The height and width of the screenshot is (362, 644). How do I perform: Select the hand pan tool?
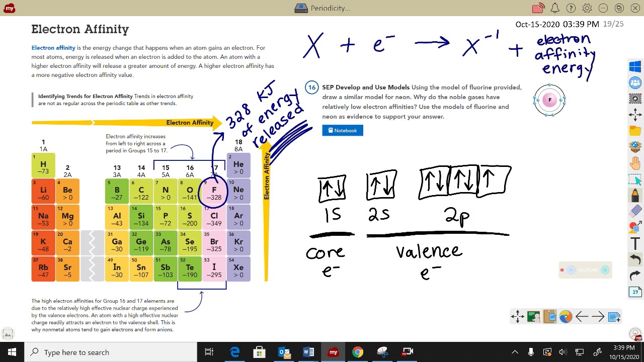click(x=635, y=163)
